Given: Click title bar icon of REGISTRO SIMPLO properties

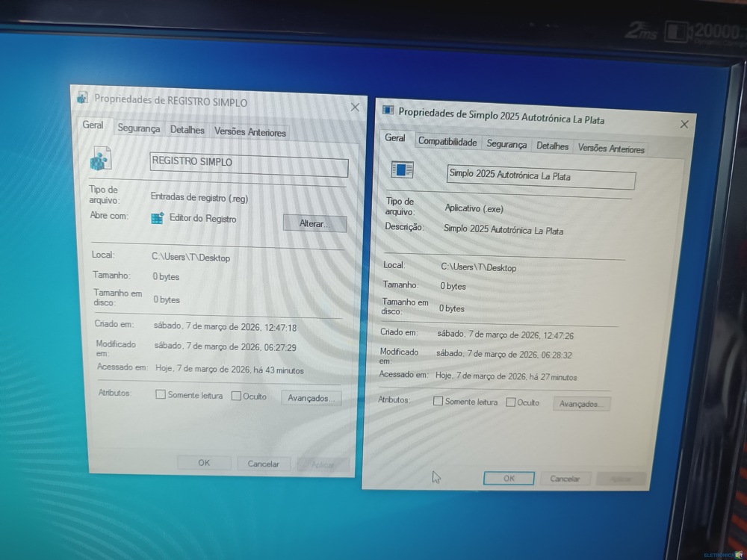Looking at the screenshot, I should coord(82,98).
